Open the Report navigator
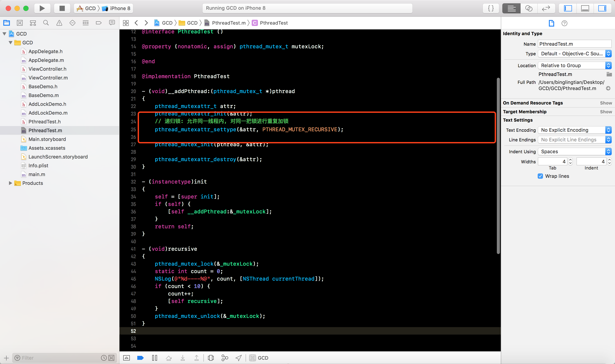 coord(112,23)
